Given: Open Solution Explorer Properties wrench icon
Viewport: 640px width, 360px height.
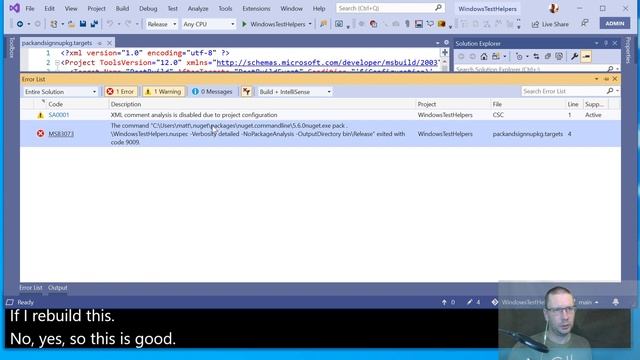Looking at the screenshot, I should [574, 56].
